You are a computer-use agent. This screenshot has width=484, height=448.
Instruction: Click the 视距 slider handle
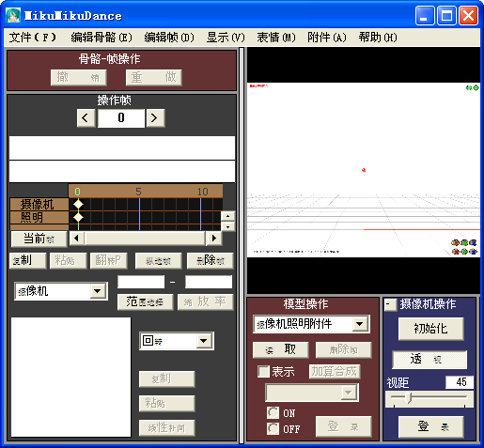click(x=408, y=398)
